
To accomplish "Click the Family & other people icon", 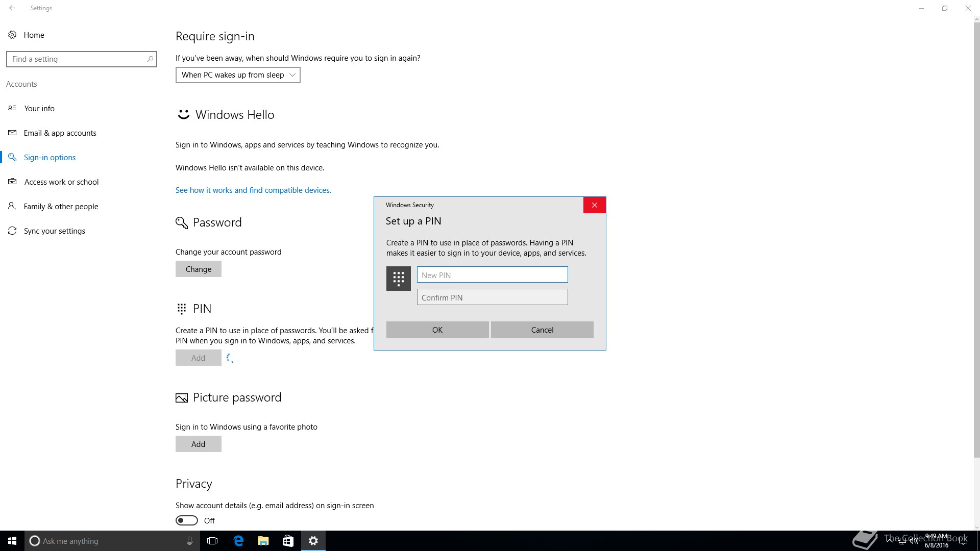I will 12,206.
